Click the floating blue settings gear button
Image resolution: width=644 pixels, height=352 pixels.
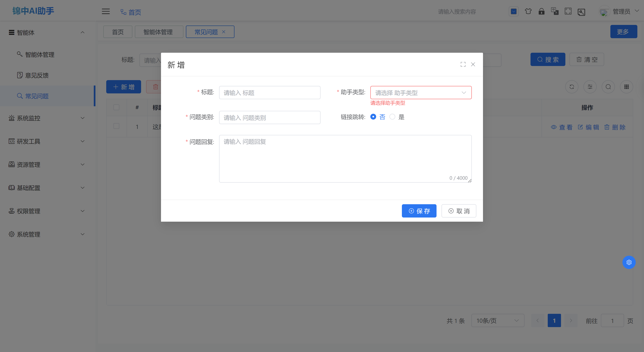point(629,262)
